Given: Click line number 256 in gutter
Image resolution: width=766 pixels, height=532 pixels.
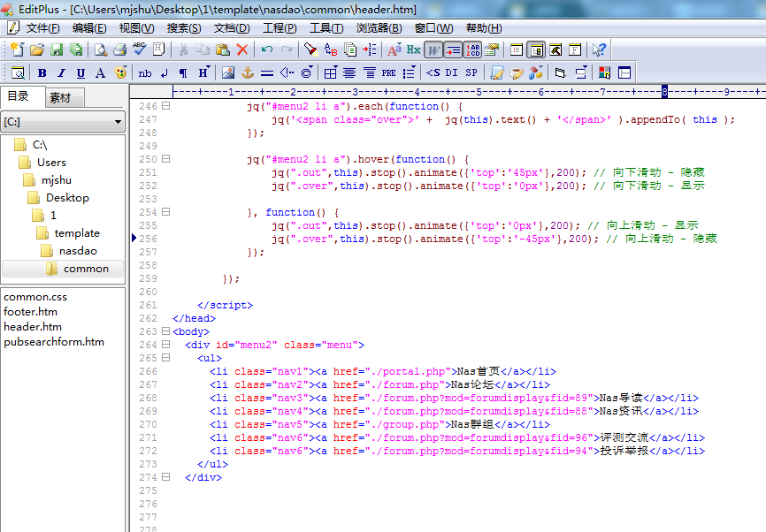Looking at the screenshot, I should click(x=148, y=239).
